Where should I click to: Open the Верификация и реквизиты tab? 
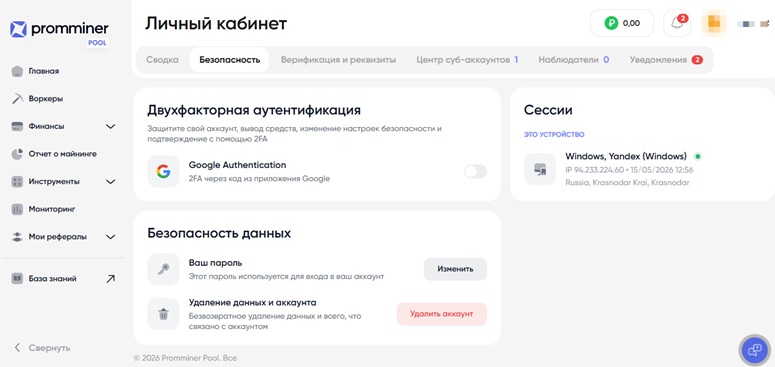[339, 60]
